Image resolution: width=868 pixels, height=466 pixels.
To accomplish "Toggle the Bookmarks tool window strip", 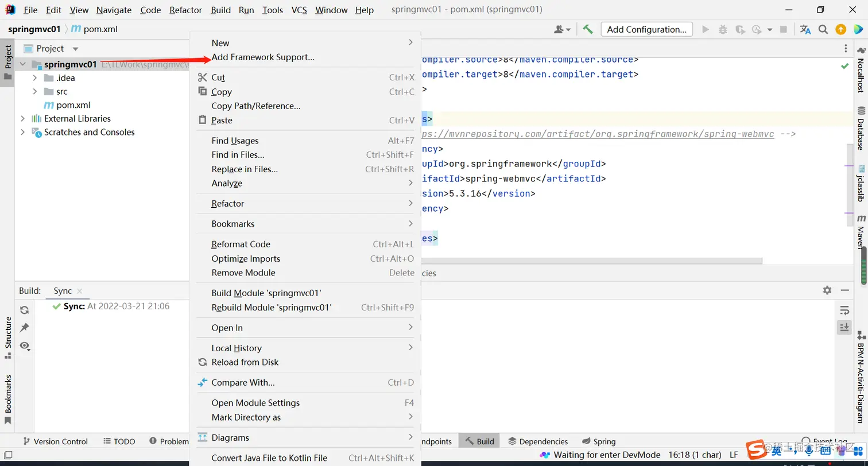I will coord(7,399).
